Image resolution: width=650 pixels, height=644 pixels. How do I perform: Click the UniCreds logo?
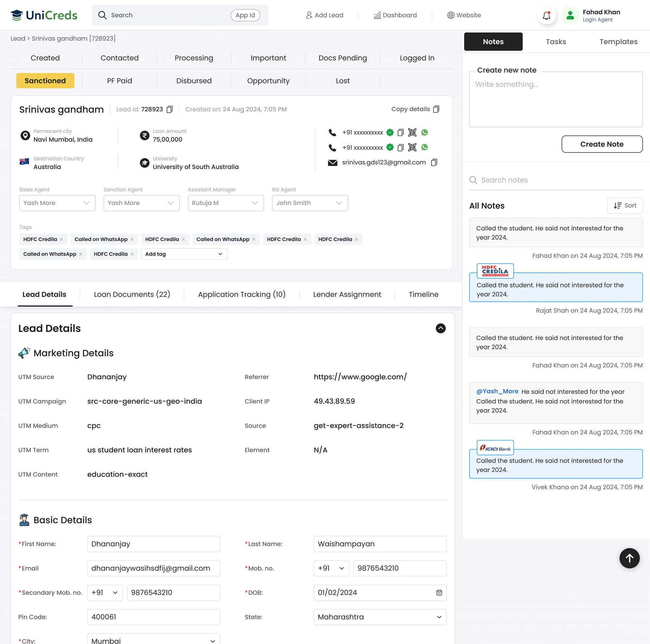pyautogui.click(x=44, y=15)
